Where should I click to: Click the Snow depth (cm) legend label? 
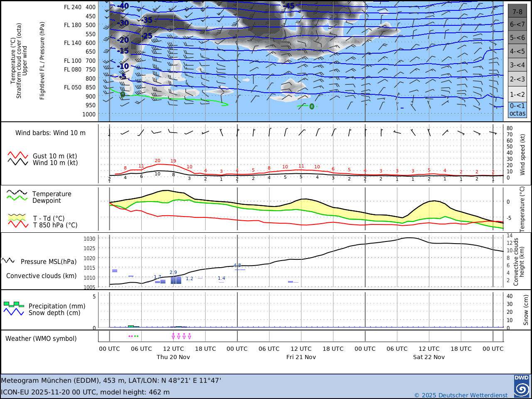[x=54, y=313]
